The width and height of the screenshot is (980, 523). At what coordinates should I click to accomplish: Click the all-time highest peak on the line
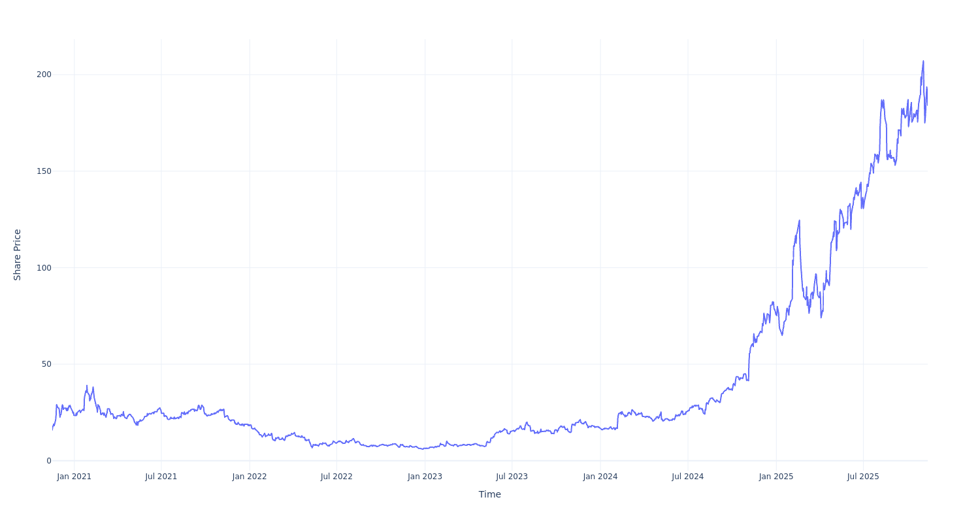(x=923, y=61)
